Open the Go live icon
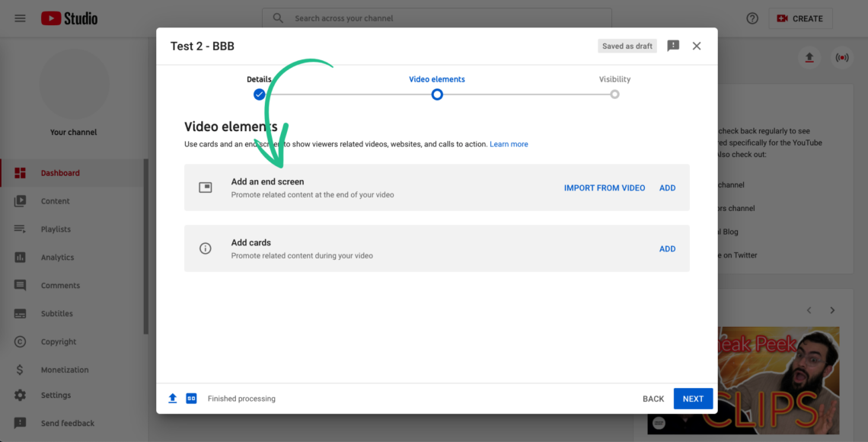This screenshot has width=868, height=442. tap(842, 57)
